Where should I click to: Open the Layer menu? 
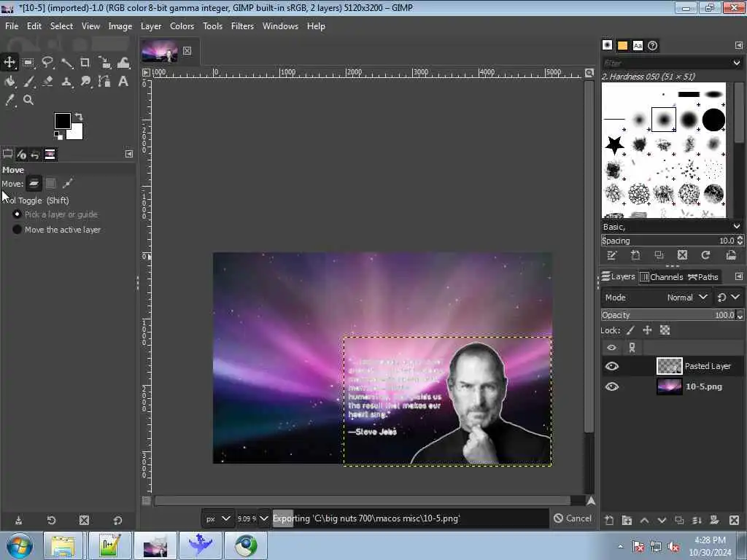point(151,26)
